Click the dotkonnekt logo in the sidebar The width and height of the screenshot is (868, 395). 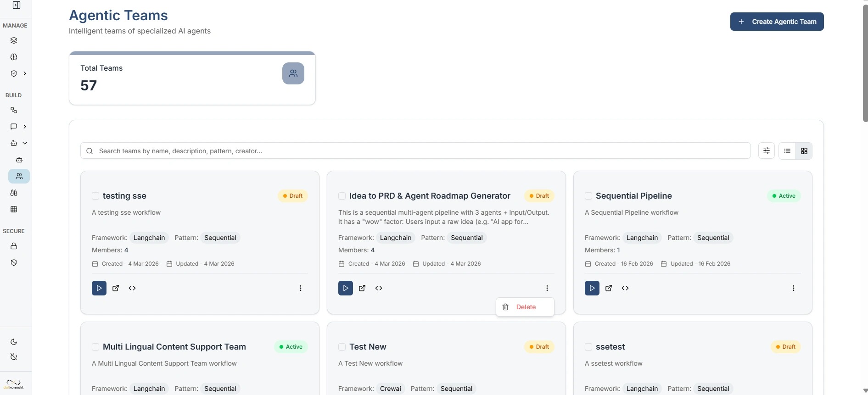(x=14, y=384)
